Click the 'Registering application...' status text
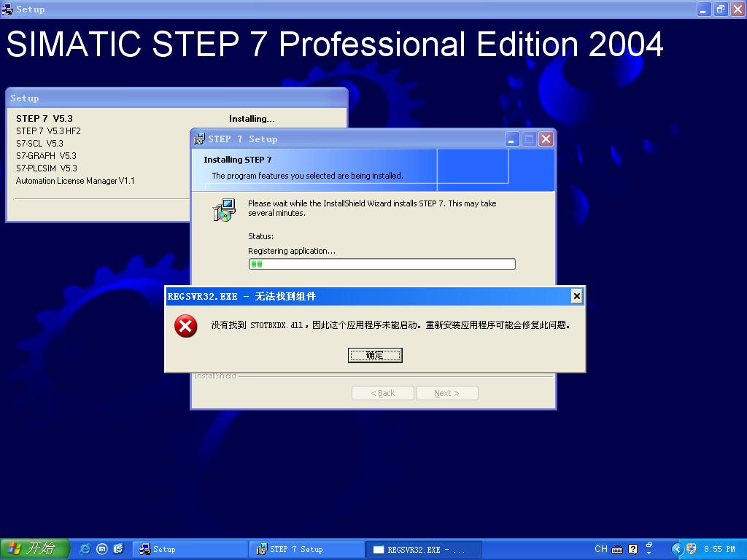The width and height of the screenshot is (747, 560). [x=292, y=251]
